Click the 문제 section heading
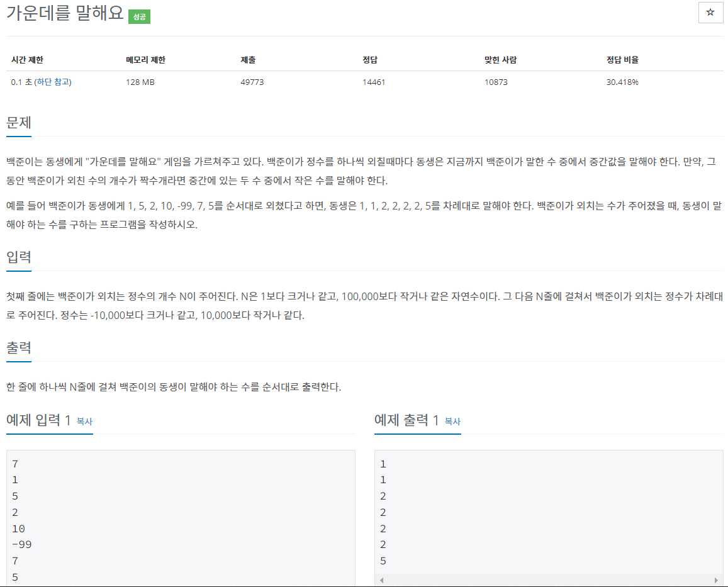The height and width of the screenshot is (587, 728). (x=19, y=123)
